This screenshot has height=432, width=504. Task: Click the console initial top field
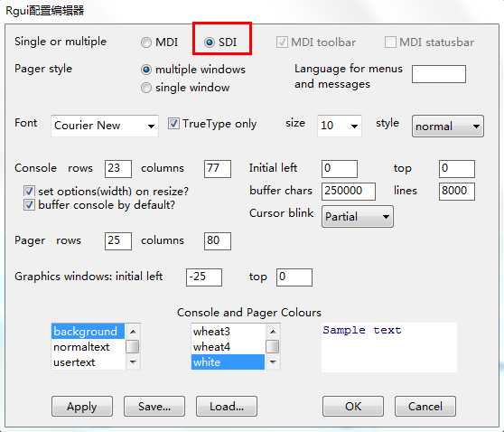coord(457,169)
